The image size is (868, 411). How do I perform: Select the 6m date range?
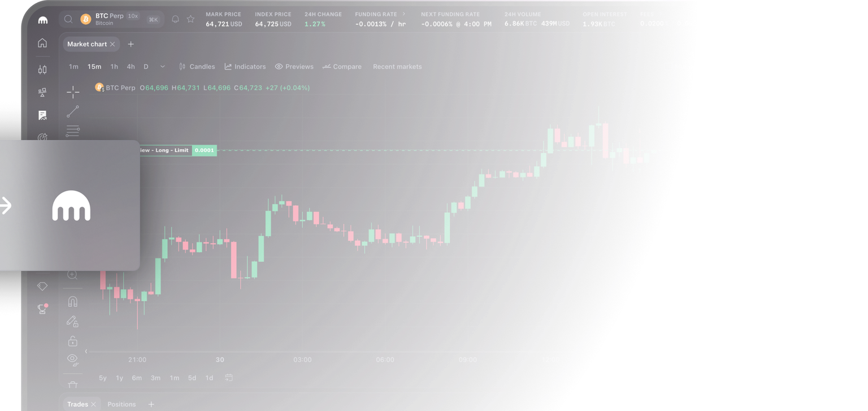point(137,378)
